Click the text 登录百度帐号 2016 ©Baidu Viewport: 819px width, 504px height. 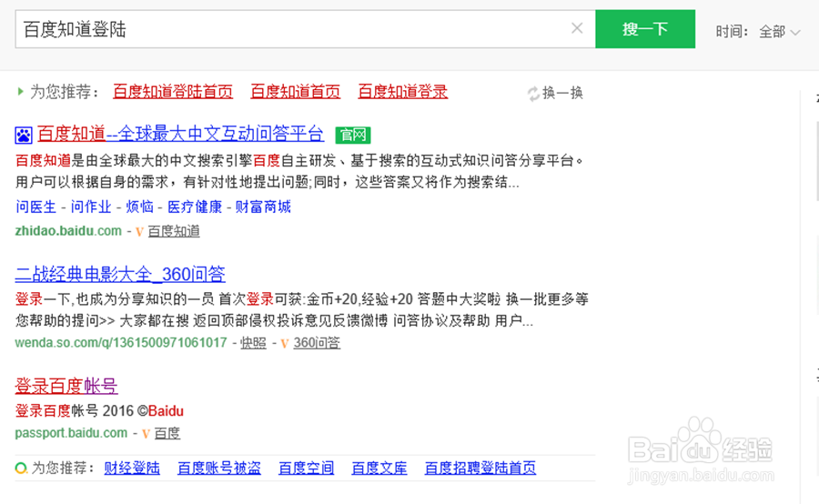pos(99,411)
